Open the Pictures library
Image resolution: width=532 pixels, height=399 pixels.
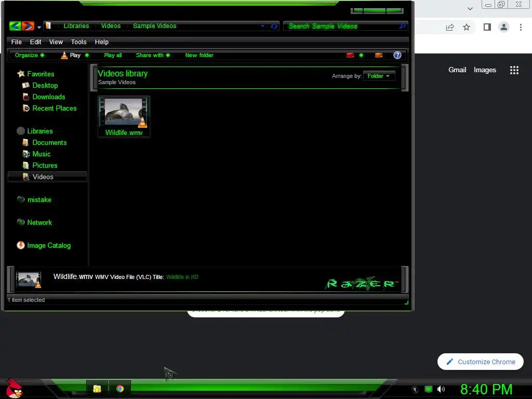[45, 166]
